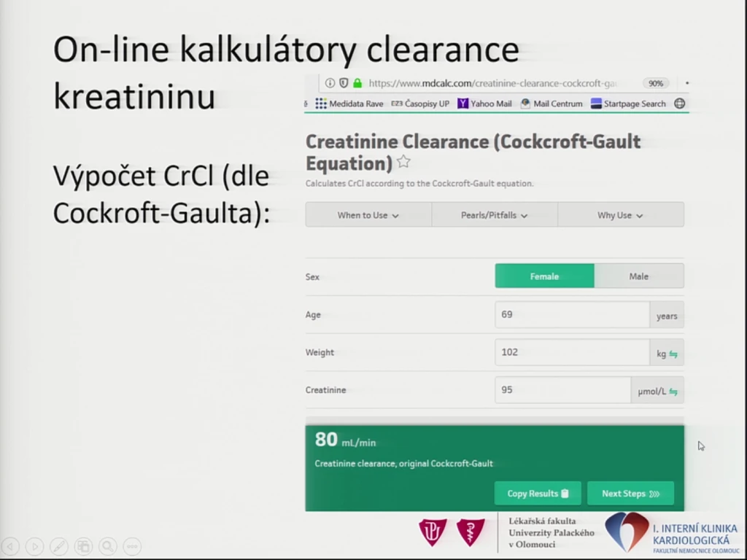Select the pen annotation tool icon
This screenshot has width=747, height=560.
coord(59,546)
